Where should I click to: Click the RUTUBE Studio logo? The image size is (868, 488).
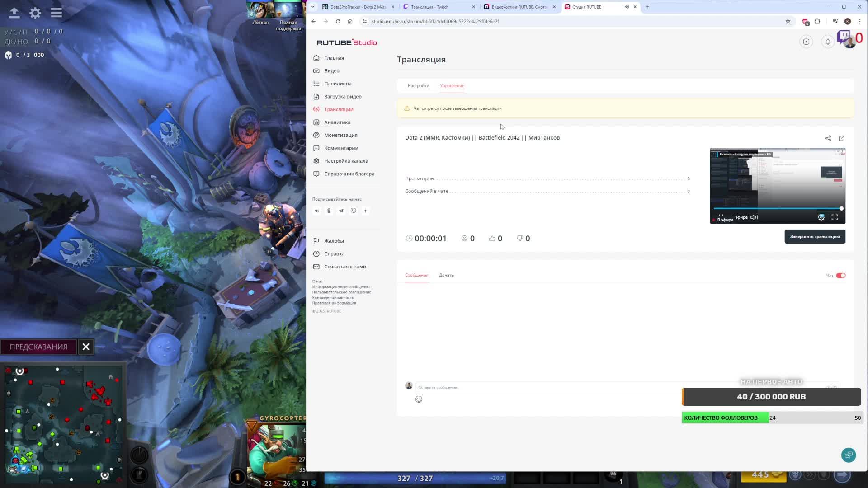pyautogui.click(x=346, y=42)
